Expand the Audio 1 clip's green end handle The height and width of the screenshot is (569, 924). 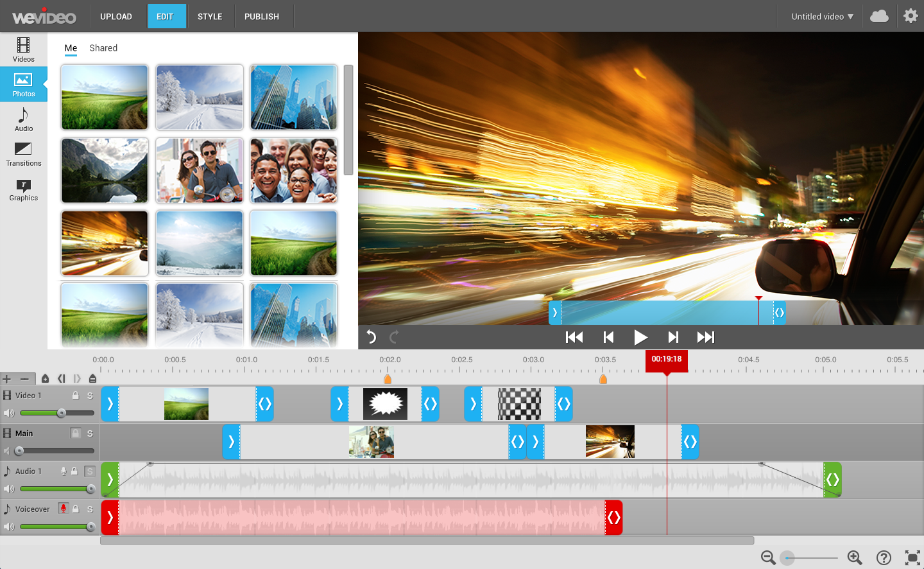click(x=833, y=479)
